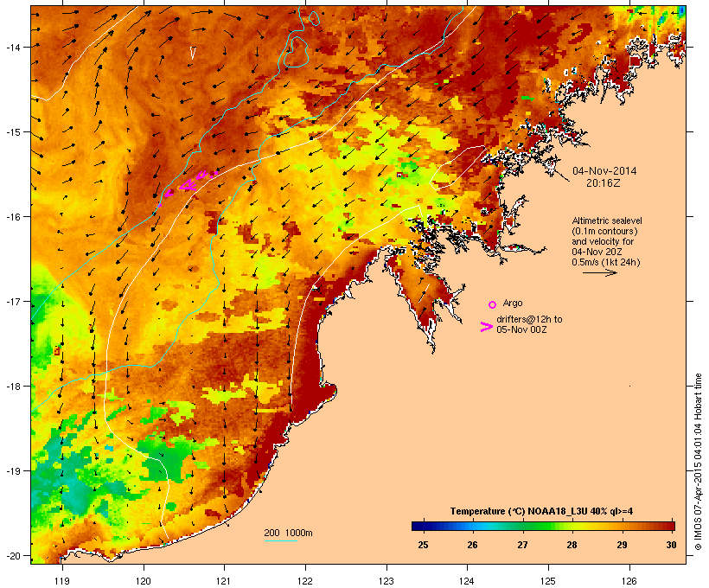Click latitude axis label -17
The image size is (709, 588).
(13, 301)
